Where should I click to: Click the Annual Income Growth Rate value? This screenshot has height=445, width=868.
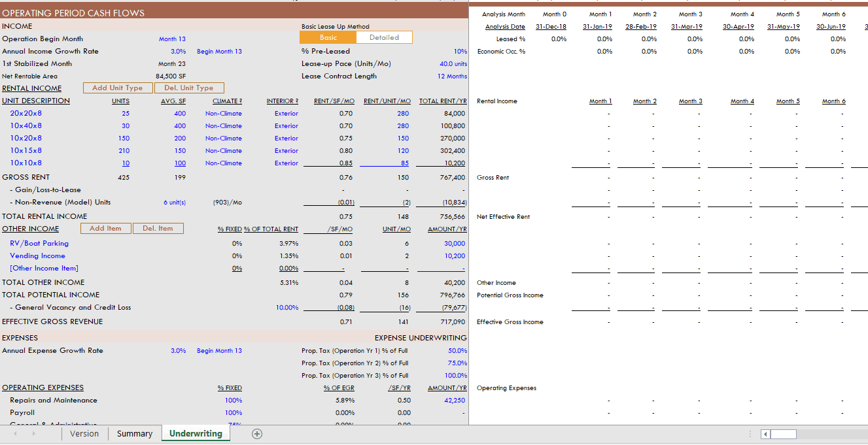(178, 52)
